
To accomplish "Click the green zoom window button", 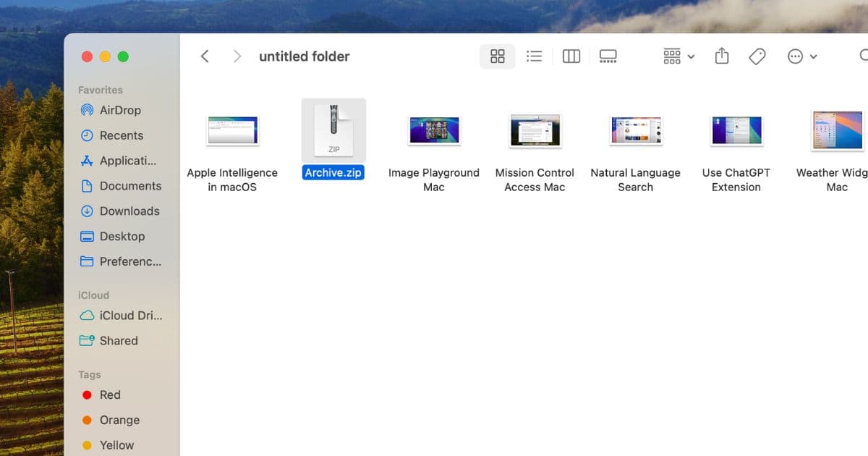I will pyautogui.click(x=123, y=56).
